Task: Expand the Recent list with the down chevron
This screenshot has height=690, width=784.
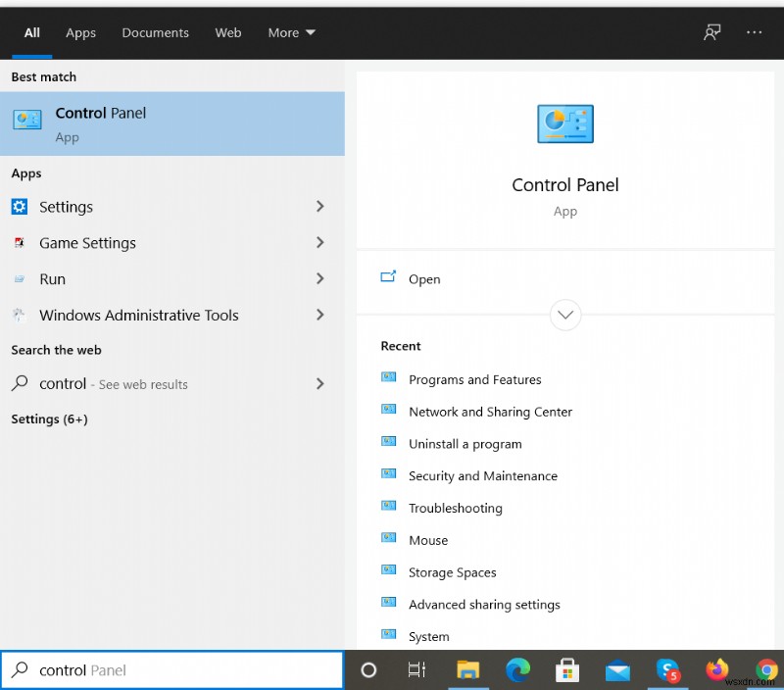Action: pyautogui.click(x=565, y=315)
